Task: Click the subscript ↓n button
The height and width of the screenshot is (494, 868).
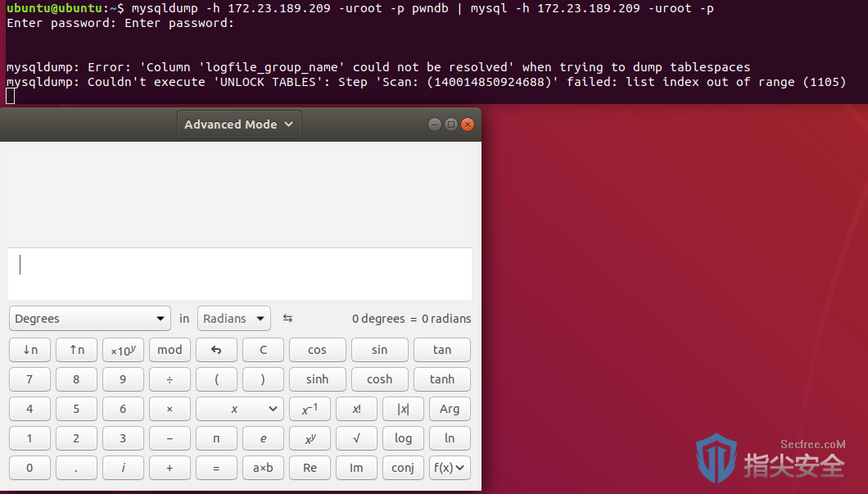Action: (x=30, y=350)
